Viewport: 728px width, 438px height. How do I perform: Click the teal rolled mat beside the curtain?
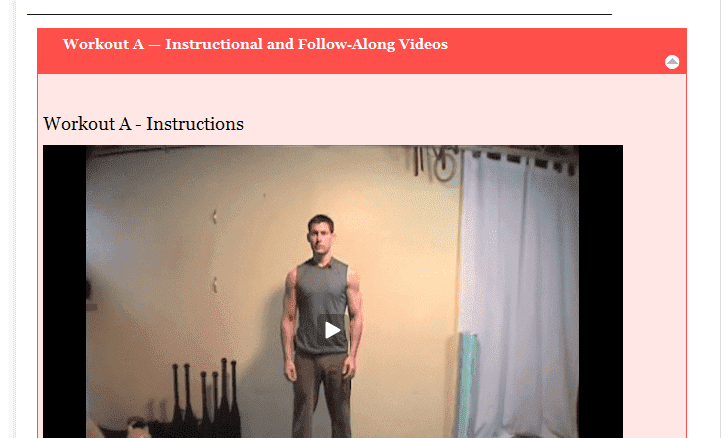[x=467, y=381]
